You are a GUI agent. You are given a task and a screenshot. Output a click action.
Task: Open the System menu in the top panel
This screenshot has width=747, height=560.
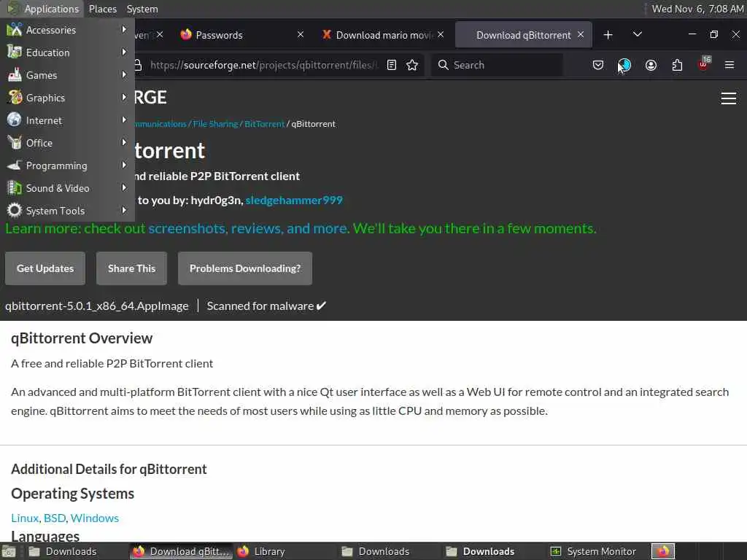tap(142, 9)
